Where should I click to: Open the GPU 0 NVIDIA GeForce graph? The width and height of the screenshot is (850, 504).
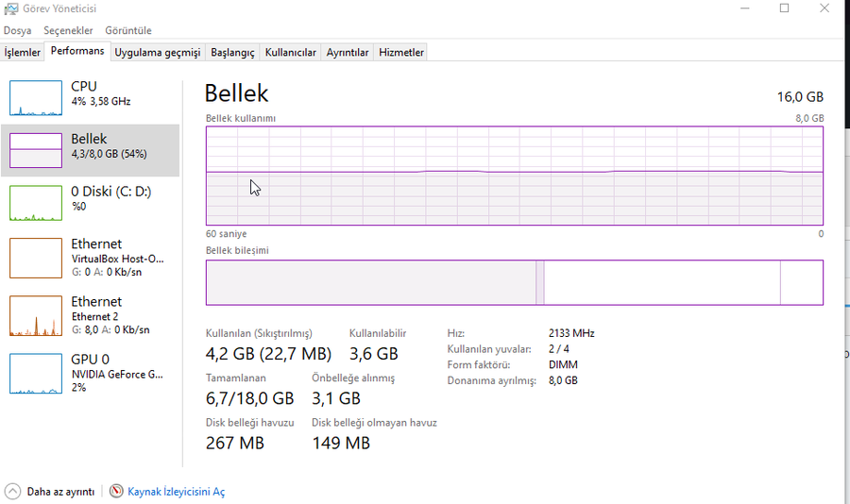[x=36, y=373]
